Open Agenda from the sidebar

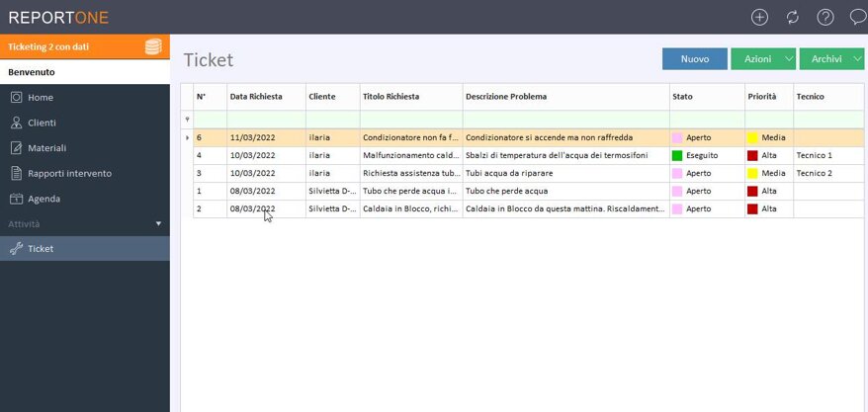point(43,199)
